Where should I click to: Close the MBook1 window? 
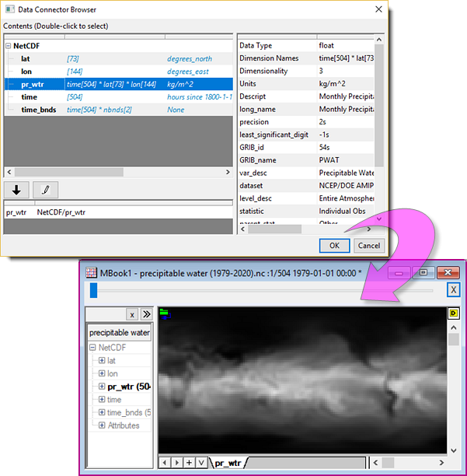[x=448, y=272]
